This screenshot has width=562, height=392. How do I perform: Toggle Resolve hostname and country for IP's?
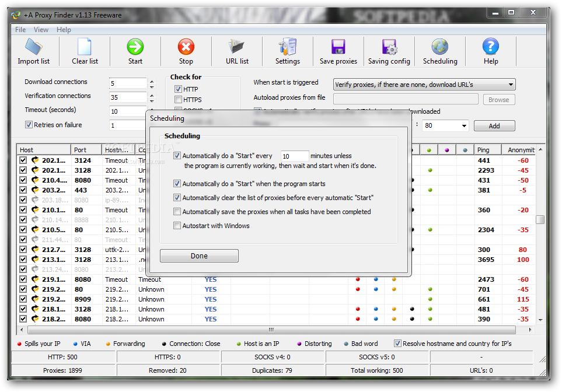(397, 343)
